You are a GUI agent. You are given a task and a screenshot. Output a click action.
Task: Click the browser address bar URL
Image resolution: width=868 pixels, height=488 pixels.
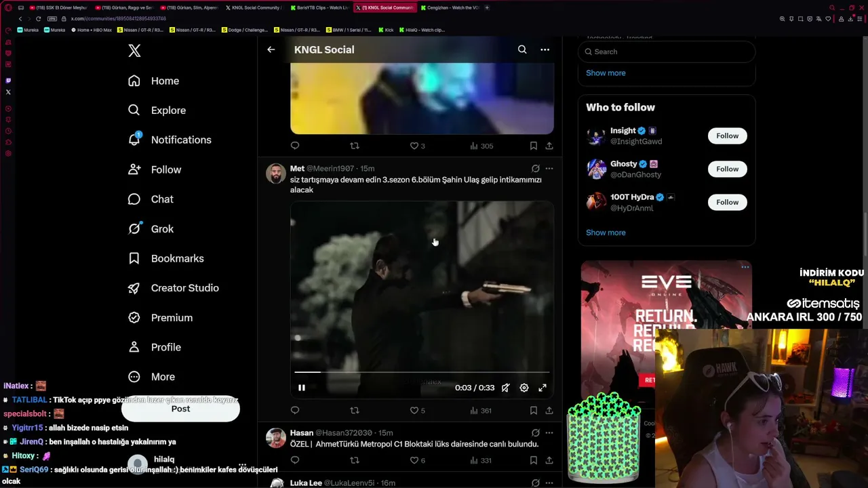(119, 19)
